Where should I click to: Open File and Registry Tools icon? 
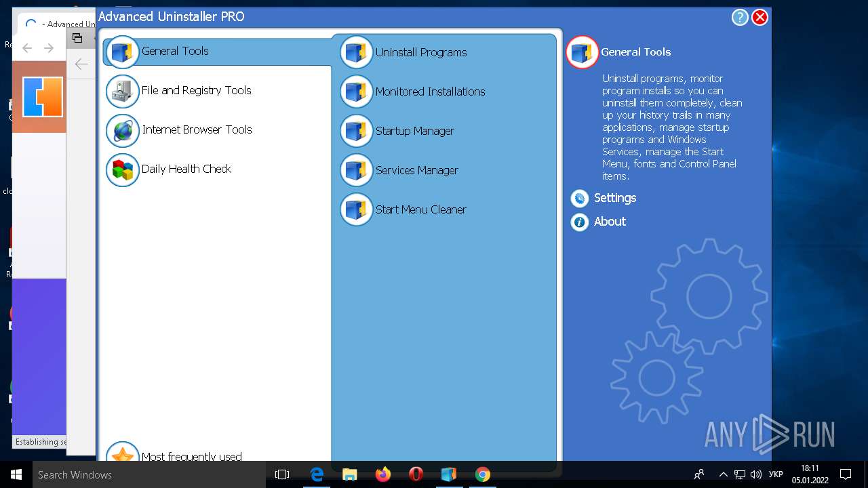pos(122,91)
